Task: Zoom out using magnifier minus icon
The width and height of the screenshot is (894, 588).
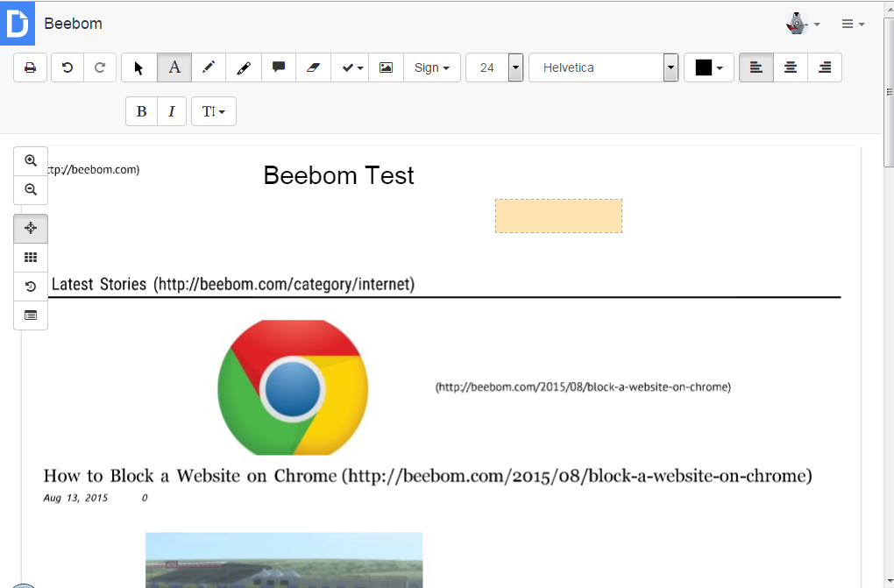Action: point(31,189)
